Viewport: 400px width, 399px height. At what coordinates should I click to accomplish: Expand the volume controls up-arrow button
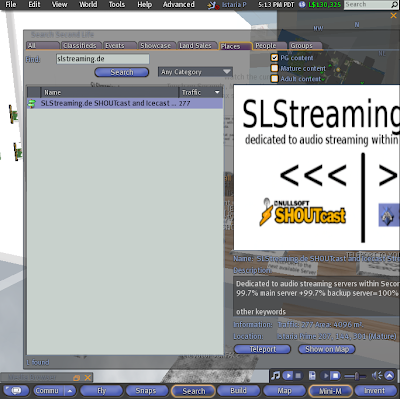[390, 376]
